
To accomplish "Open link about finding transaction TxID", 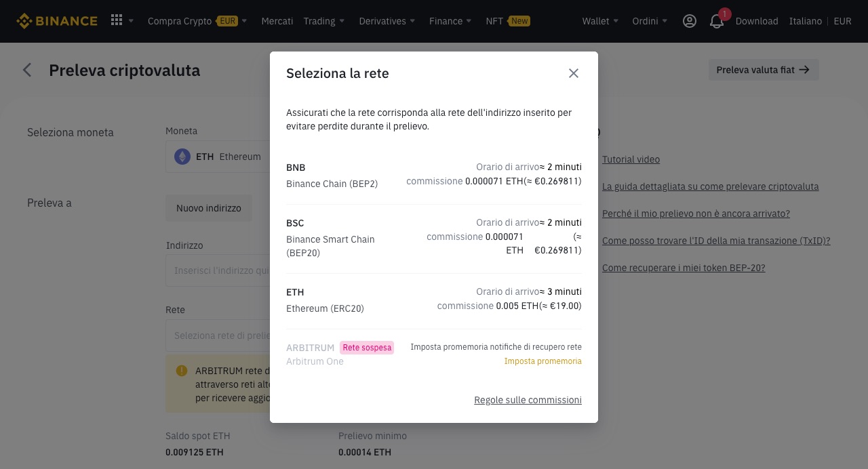I will click(716, 241).
